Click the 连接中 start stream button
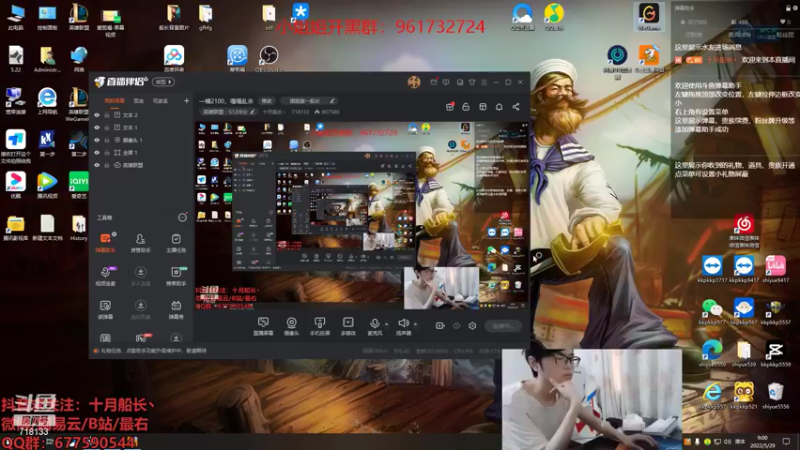Screen dimensions: 800x450 pyautogui.click(x=503, y=326)
